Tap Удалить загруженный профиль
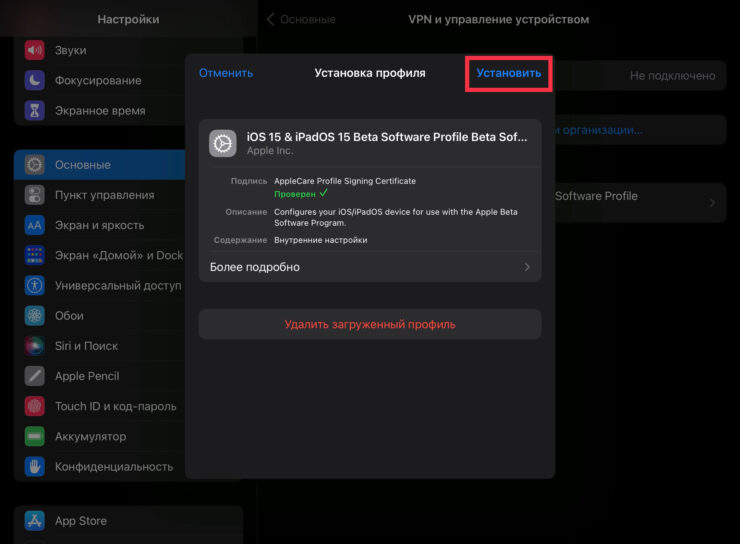The height and width of the screenshot is (544, 740). point(369,324)
